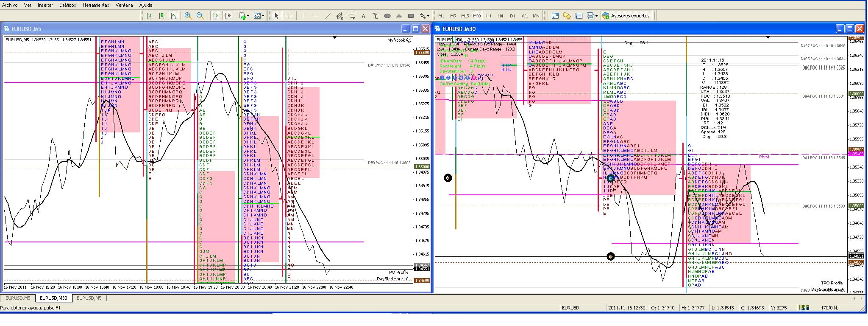Toggle the Asesores expertos button

tap(626, 16)
